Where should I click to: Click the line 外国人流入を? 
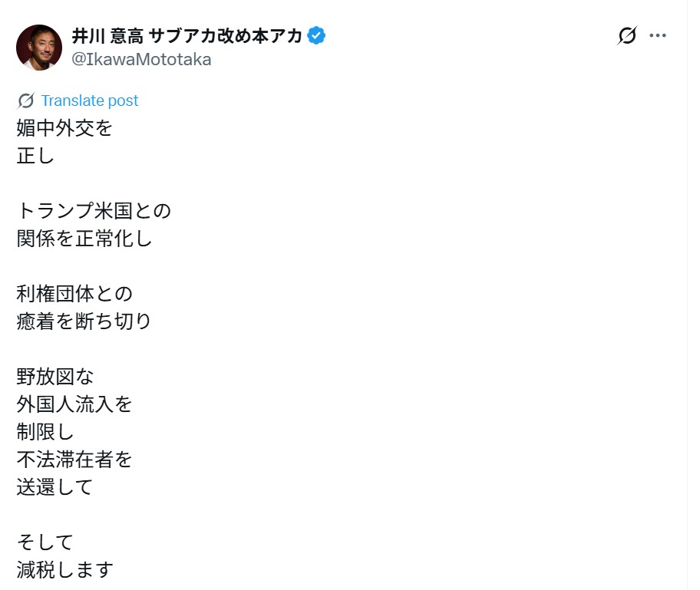click(74, 404)
